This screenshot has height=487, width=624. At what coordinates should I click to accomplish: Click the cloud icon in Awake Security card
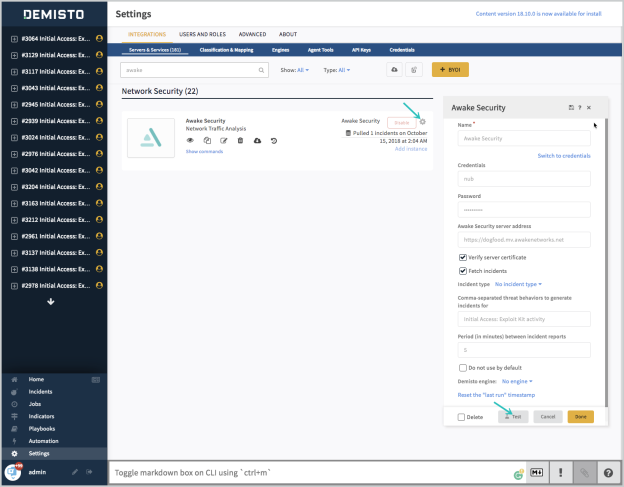coord(257,140)
